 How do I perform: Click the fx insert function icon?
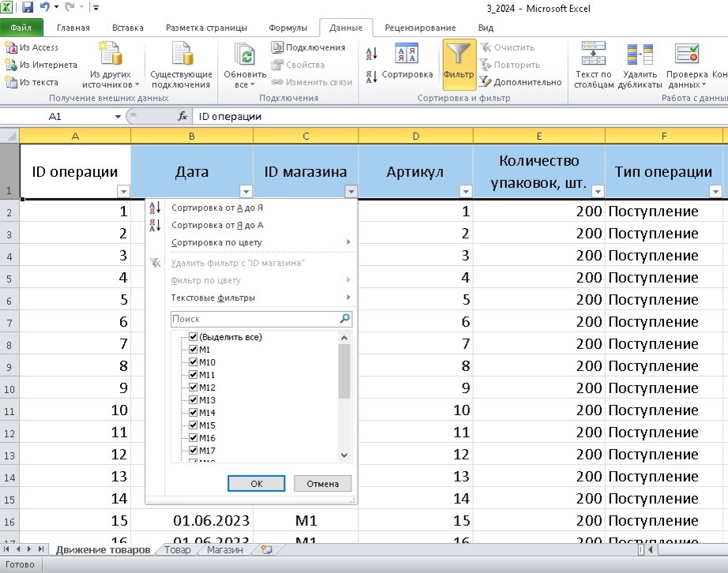182,116
